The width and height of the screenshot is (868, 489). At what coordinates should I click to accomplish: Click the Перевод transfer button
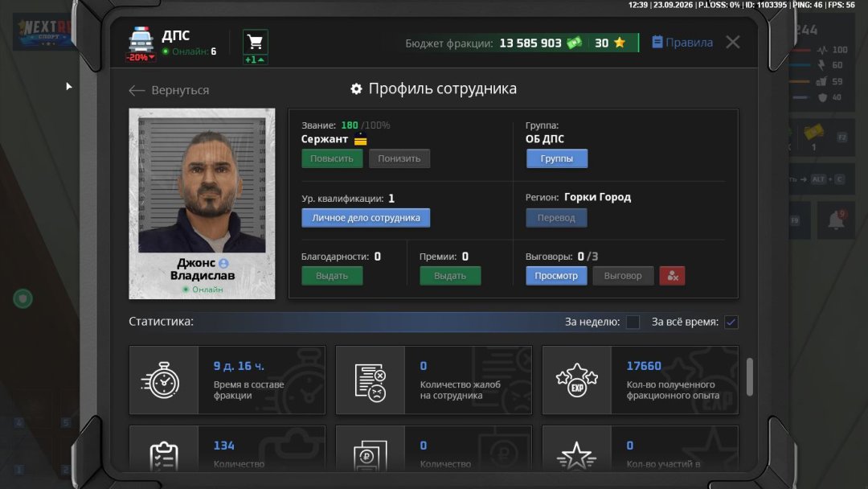[x=556, y=218]
